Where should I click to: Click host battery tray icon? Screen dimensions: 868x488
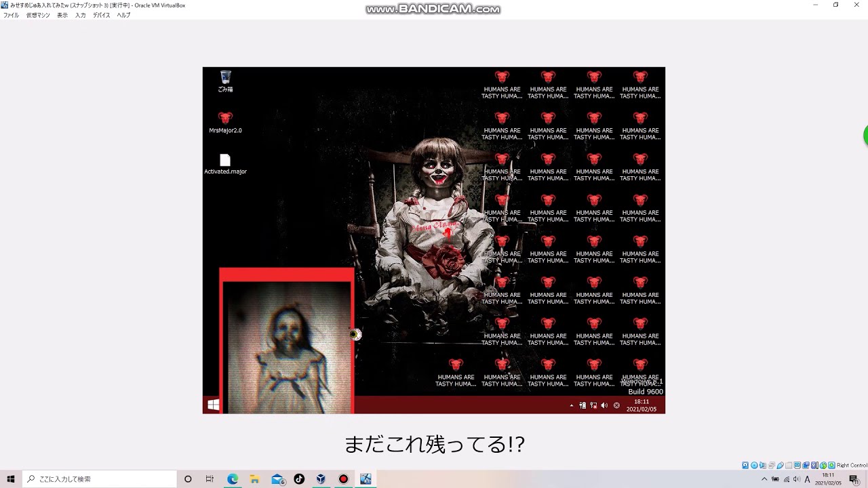[x=775, y=479]
